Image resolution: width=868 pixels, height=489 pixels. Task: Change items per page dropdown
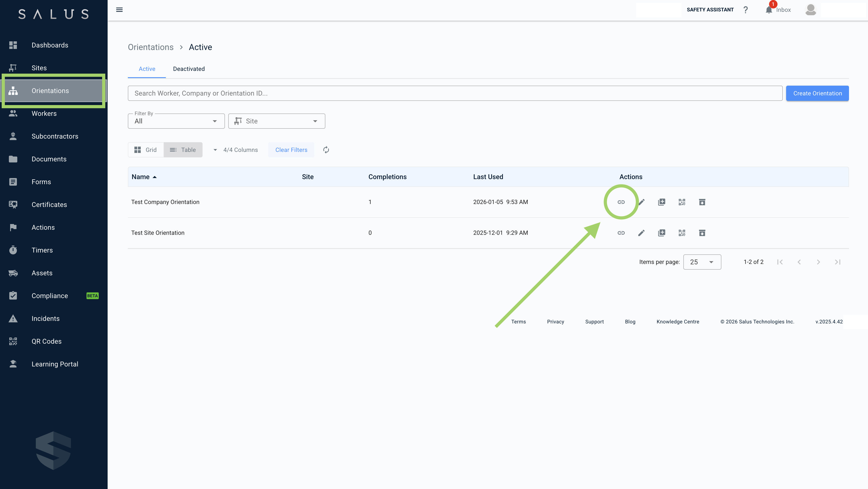click(x=702, y=262)
